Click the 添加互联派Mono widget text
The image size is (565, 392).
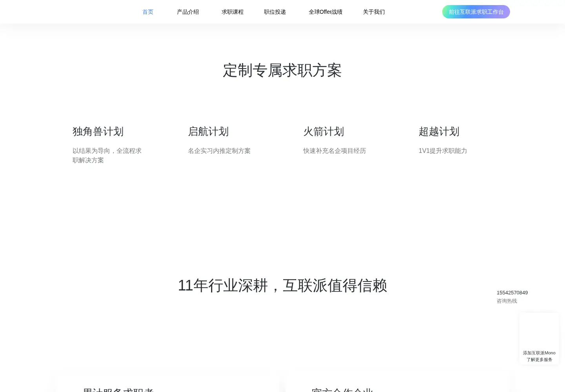tap(539, 353)
